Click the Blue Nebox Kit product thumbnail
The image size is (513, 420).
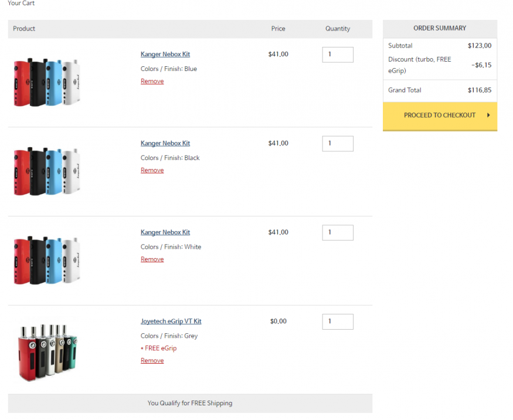pyautogui.click(x=46, y=82)
